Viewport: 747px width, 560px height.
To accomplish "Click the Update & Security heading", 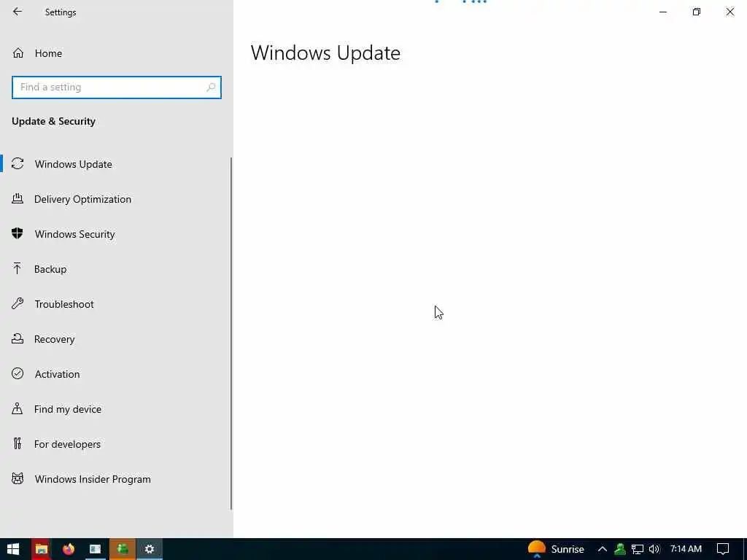I will pos(53,122).
